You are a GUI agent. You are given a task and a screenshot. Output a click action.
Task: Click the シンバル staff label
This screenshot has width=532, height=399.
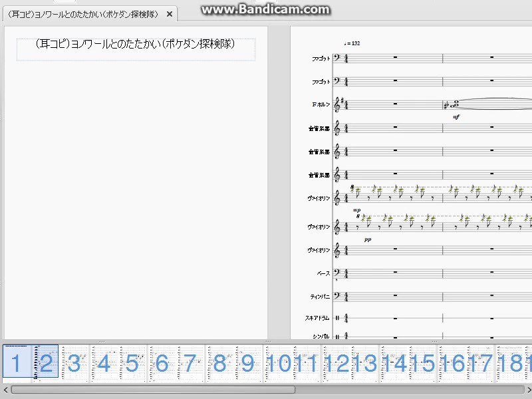coord(321,336)
